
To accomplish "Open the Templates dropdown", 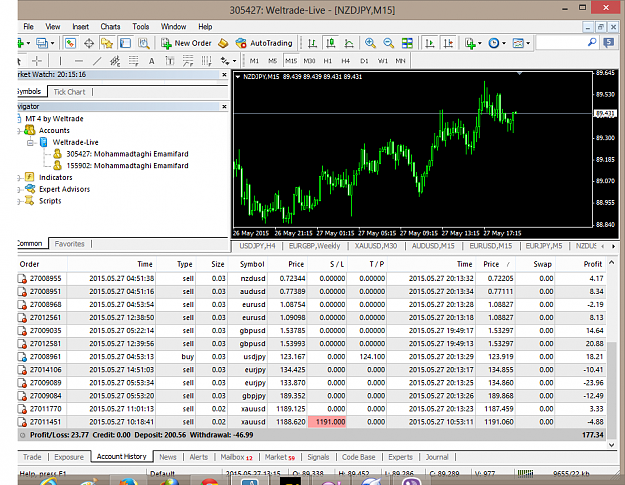I will [521, 43].
